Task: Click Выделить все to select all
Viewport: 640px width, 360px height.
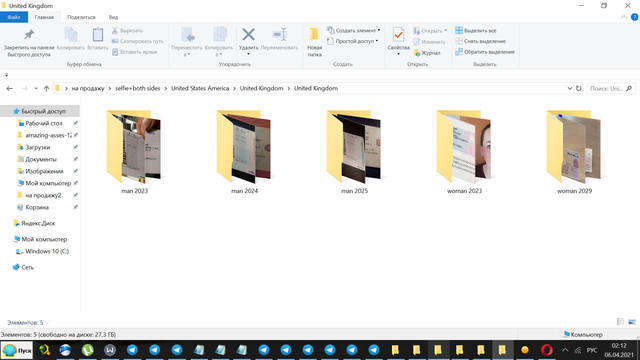Action: pyautogui.click(x=476, y=30)
